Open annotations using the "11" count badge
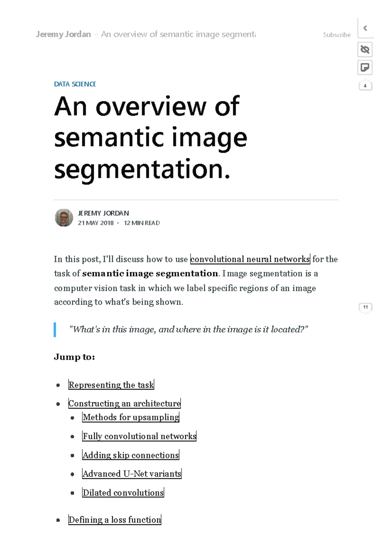Image resolution: width=392 pixels, height=555 pixels. [366, 307]
